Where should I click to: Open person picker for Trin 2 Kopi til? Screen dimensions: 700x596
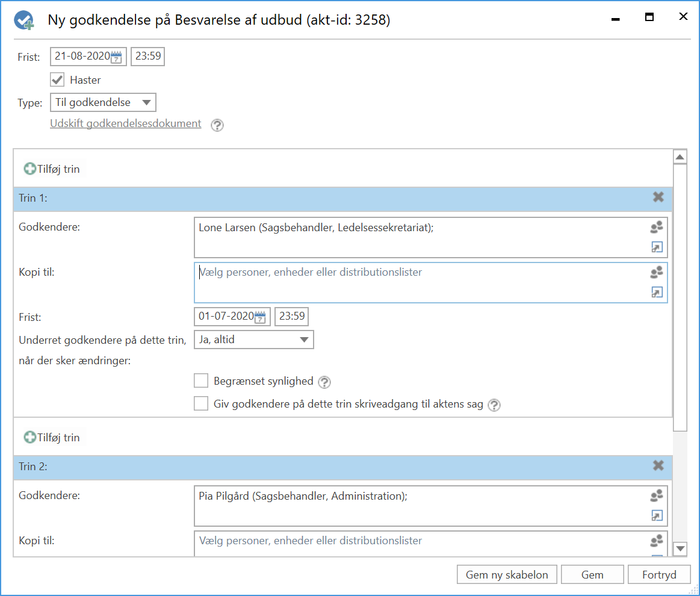(657, 541)
